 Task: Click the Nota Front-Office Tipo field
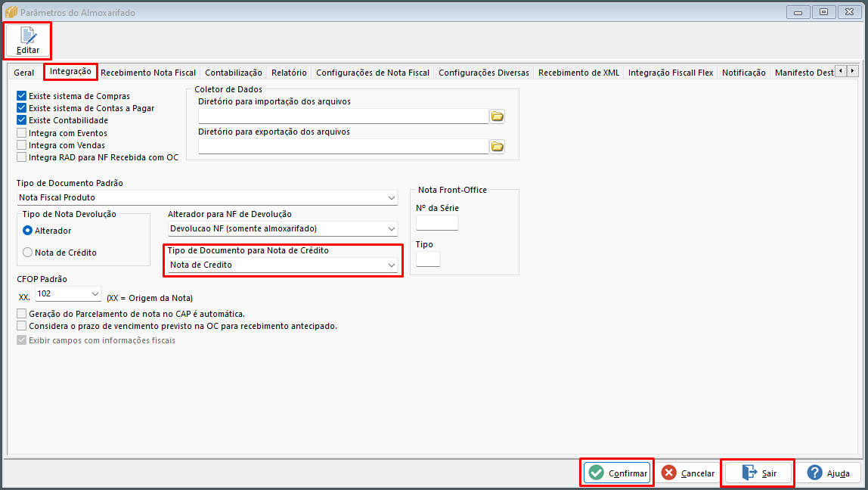[x=429, y=259]
